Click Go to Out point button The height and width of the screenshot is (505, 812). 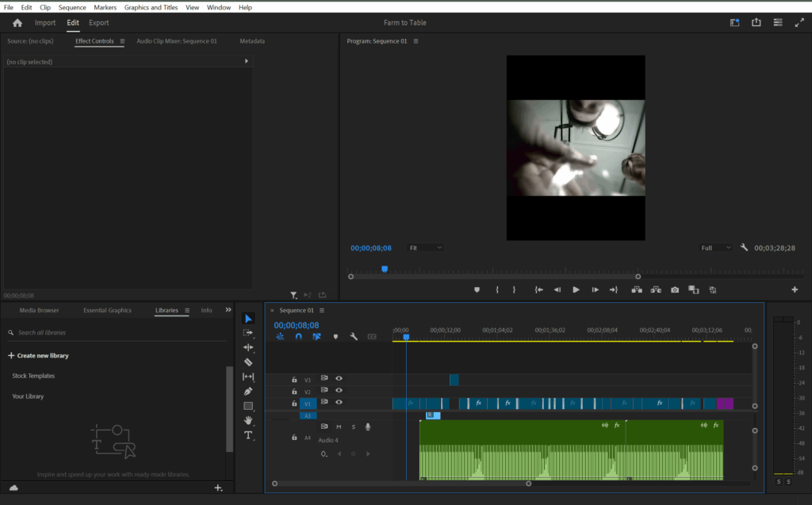614,290
